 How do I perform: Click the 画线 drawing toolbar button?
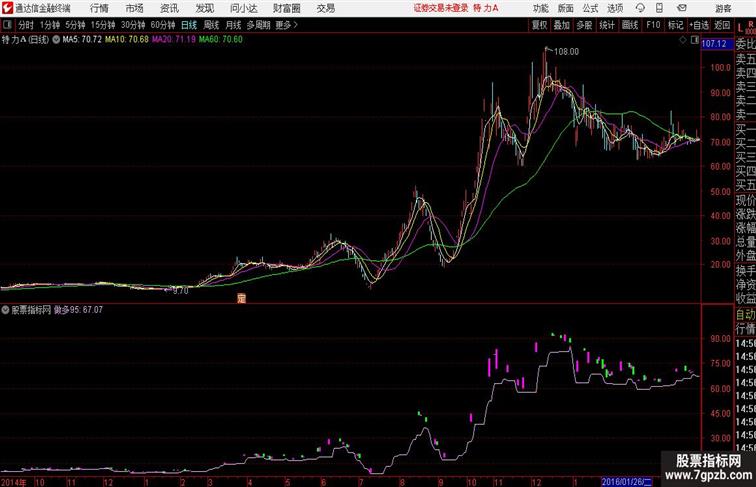pos(630,25)
